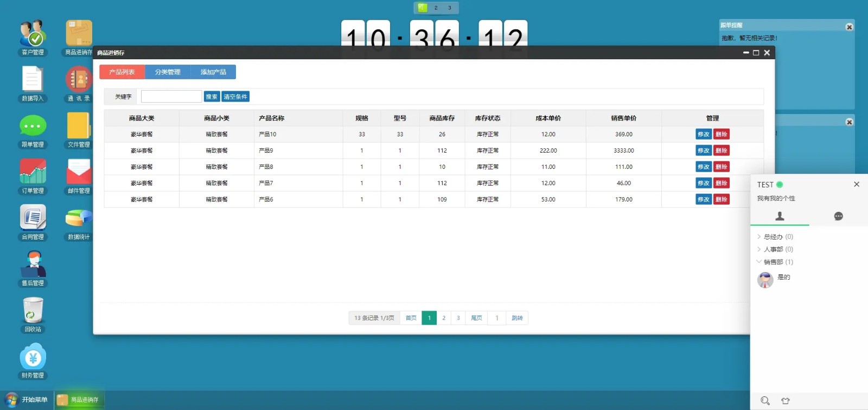Switch to the 添加产品 tab
Screen dimensions: 868x410
coord(213,72)
